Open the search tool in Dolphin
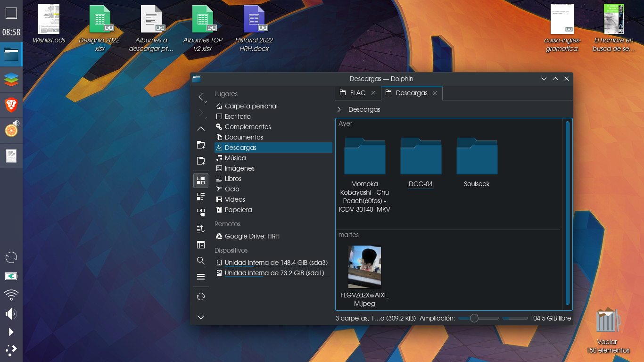The image size is (644, 362). tap(201, 261)
